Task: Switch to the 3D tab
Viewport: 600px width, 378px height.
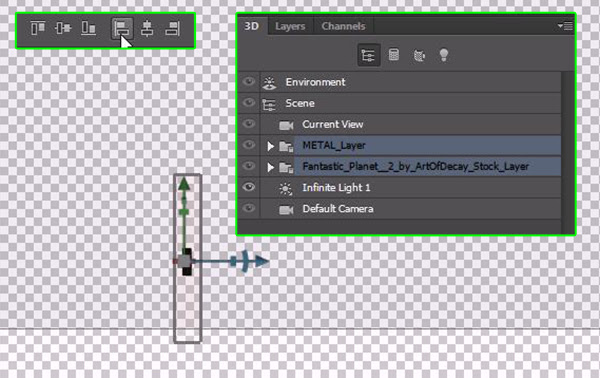Action: 252,26
